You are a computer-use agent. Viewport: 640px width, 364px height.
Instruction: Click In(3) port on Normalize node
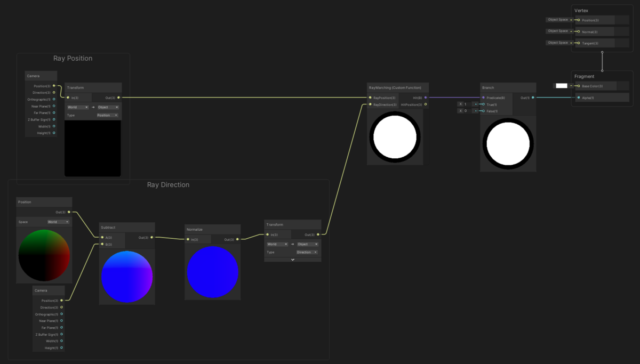tap(188, 239)
